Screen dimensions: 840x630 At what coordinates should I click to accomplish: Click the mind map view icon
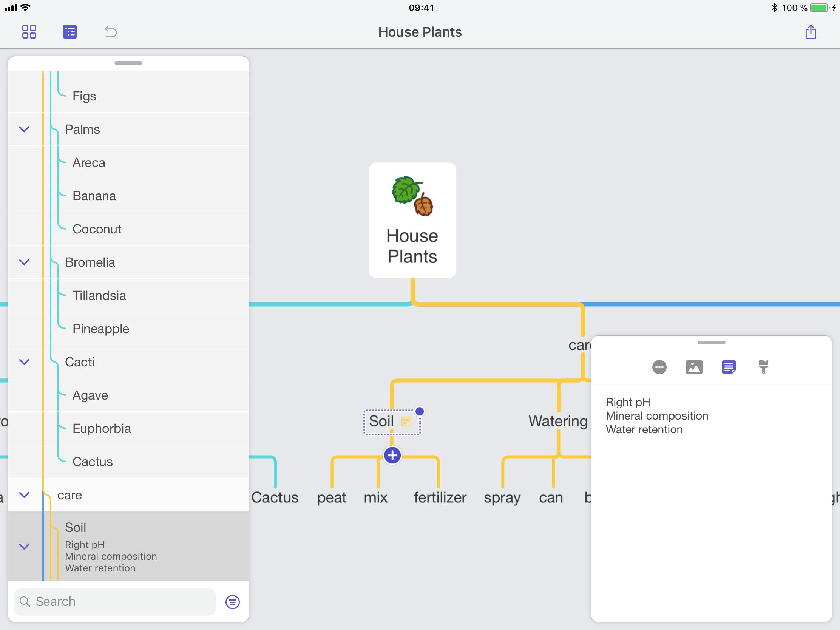(28, 31)
